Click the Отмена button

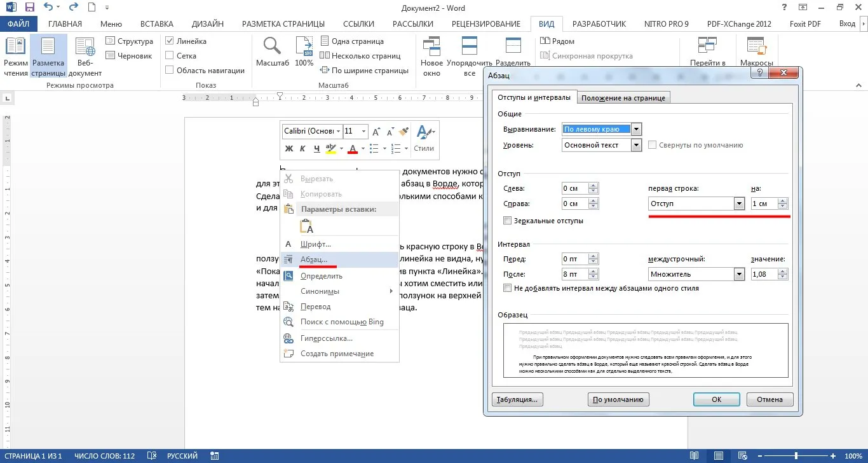pyautogui.click(x=770, y=399)
